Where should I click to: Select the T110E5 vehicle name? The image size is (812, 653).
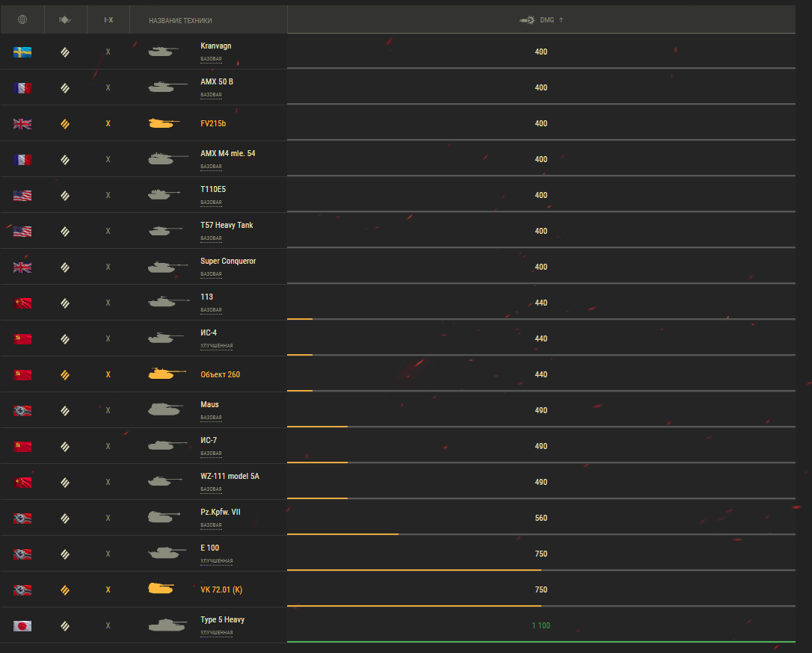(213, 189)
